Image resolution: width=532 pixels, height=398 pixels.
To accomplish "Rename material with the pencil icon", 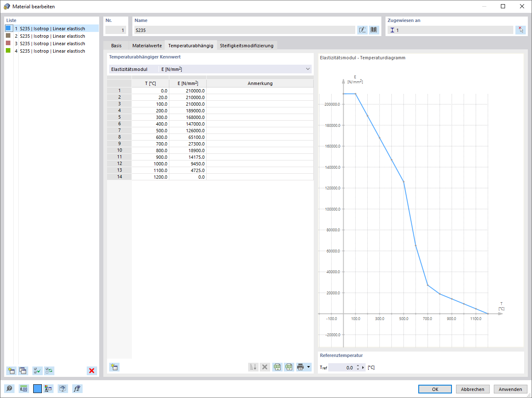I will (362, 30).
